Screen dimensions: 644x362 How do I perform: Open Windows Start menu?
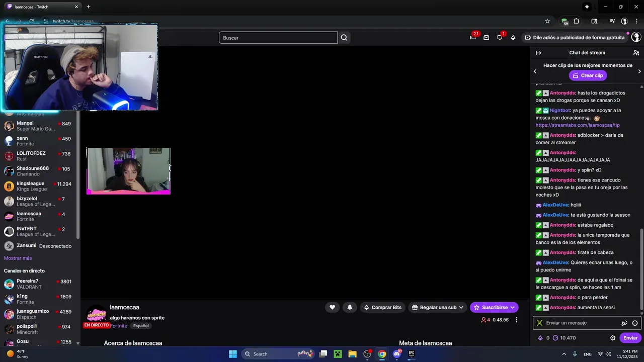pyautogui.click(x=233, y=354)
